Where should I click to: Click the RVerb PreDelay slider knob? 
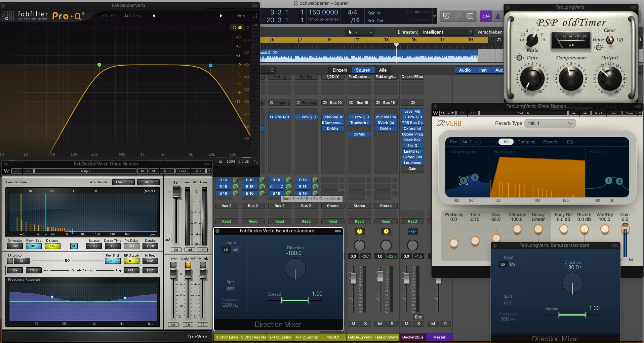(x=454, y=243)
